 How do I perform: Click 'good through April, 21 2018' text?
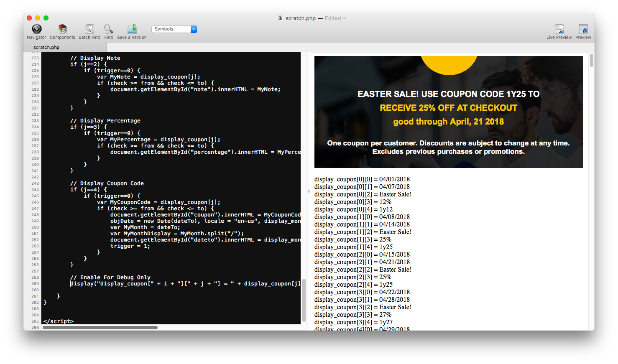[448, 122]
